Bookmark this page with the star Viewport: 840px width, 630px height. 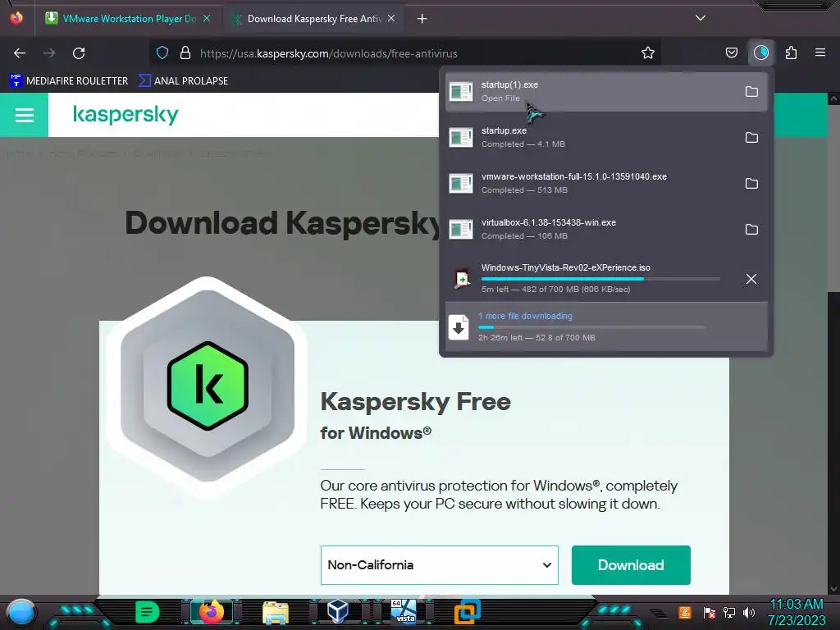point(648,52)
